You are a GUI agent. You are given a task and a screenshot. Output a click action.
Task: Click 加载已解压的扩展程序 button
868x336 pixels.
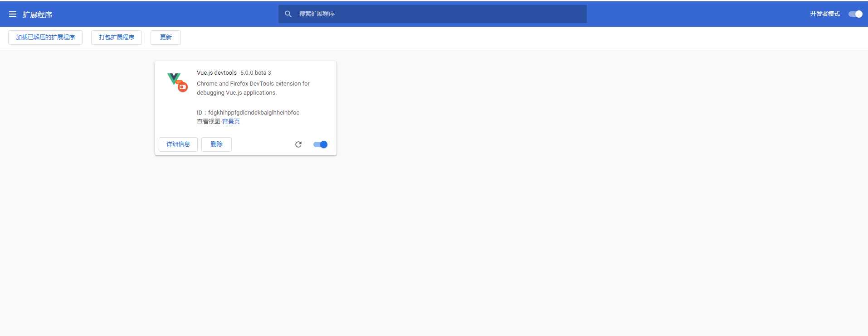(x=45, y=38)
